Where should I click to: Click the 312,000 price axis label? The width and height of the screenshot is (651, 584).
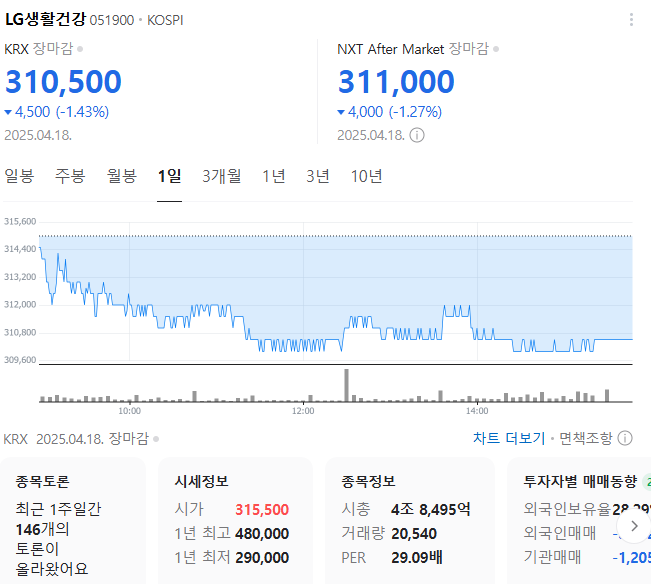[20, 304]
